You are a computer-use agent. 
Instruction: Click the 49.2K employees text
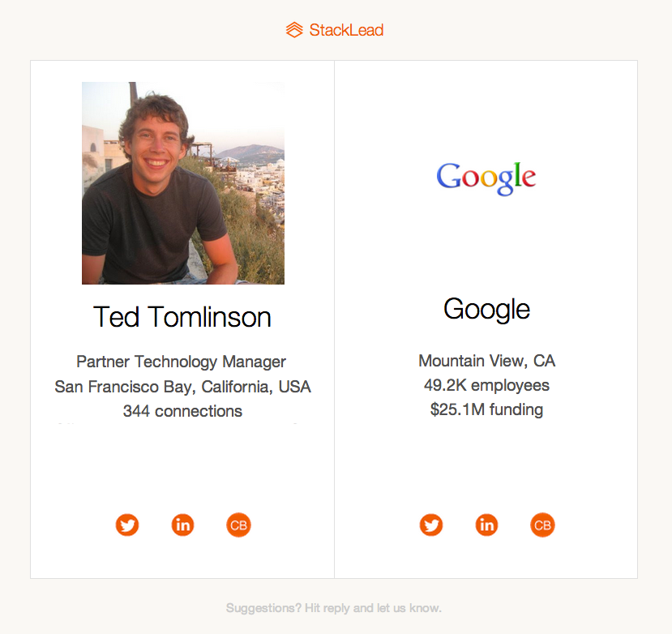coord(487,385)
